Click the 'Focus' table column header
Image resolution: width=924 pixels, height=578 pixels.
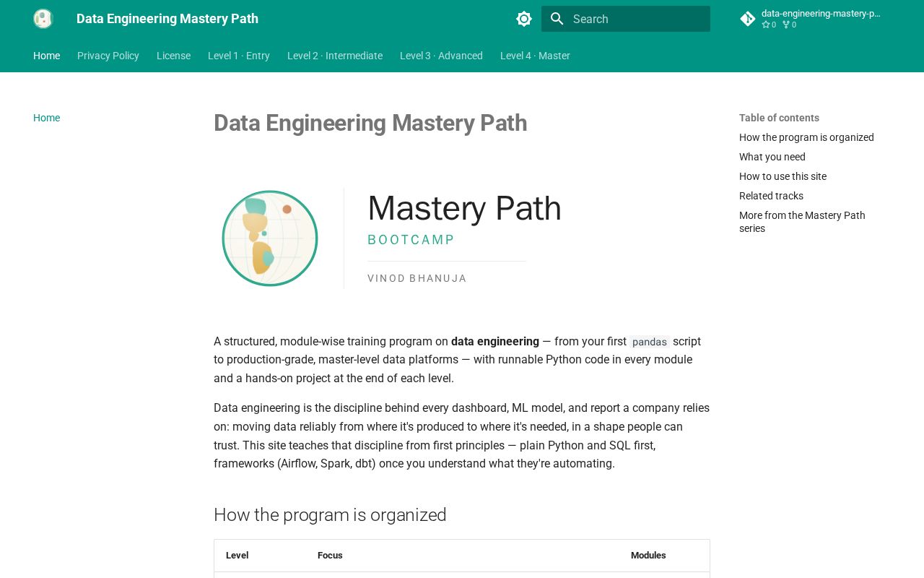pos(330,556)
